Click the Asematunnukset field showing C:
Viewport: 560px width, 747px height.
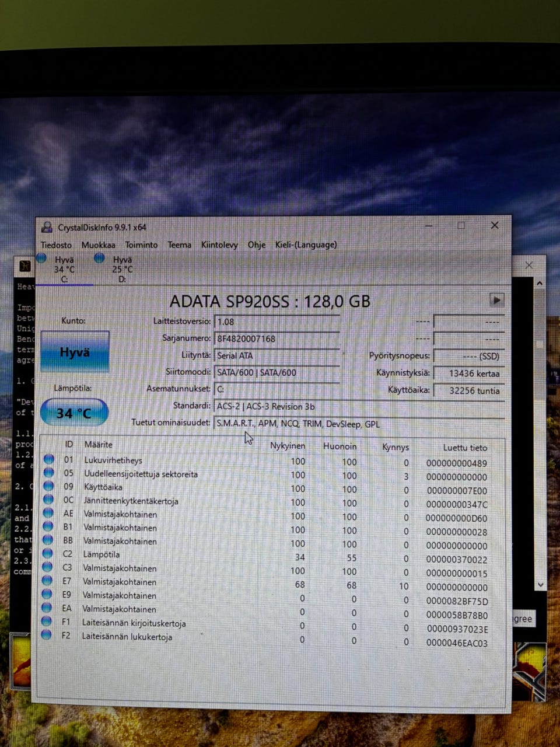click(x=277, y=389)
